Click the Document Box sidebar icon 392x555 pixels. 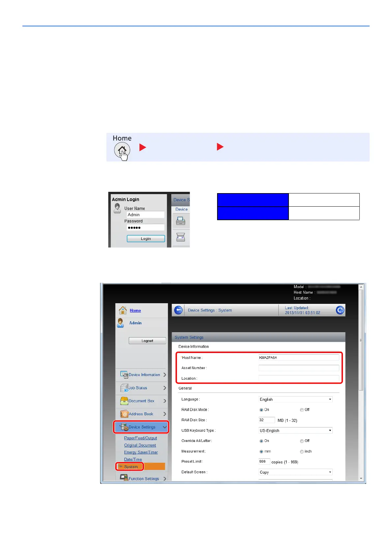pos(124,401)
